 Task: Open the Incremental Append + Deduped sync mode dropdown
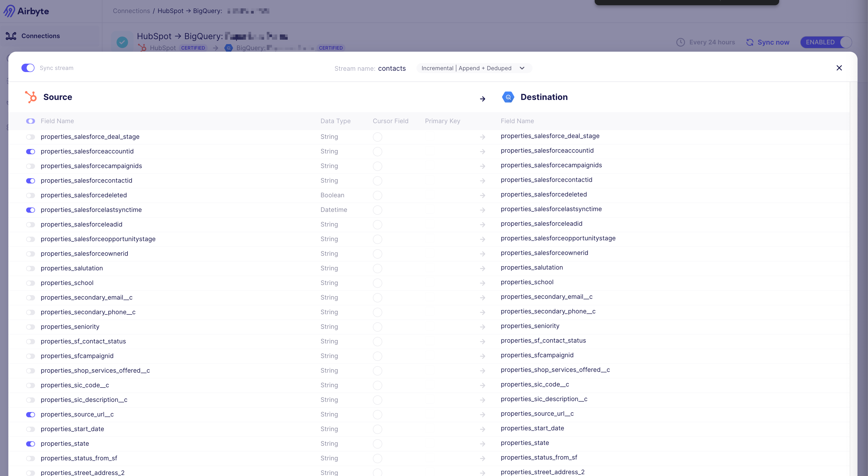tap(473, 68)
